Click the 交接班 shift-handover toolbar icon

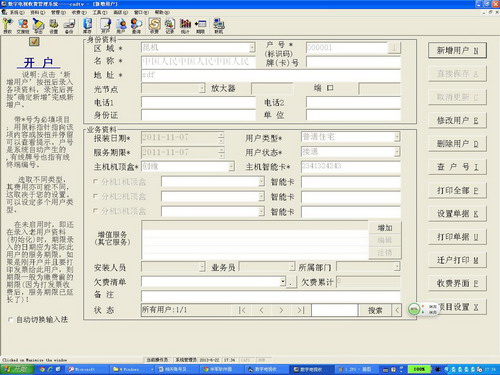pos(23,26)
